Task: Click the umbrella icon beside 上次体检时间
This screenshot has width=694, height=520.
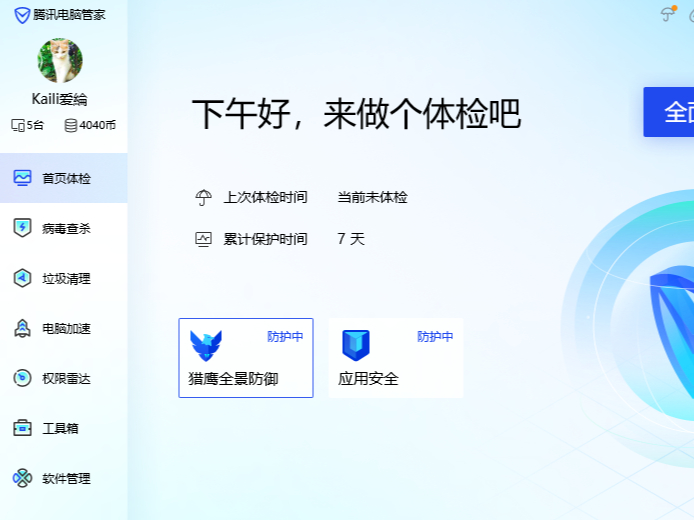Action: [x=204, y=197]
